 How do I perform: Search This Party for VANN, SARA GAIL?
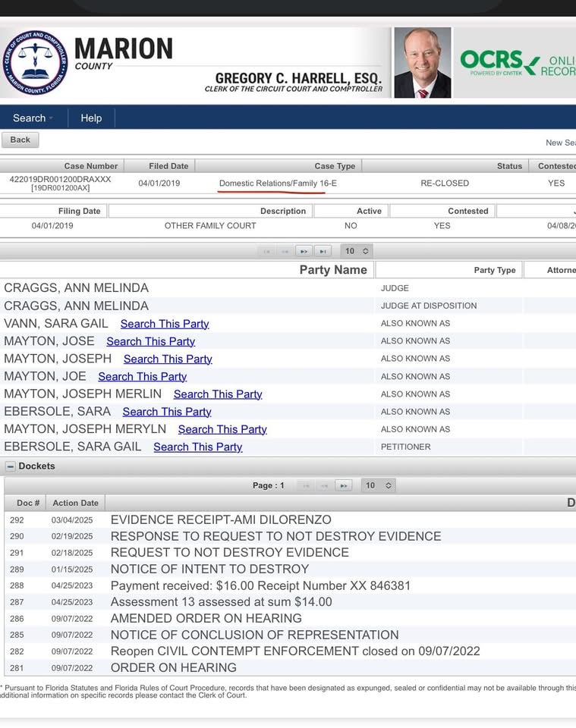tap(165, 324)
